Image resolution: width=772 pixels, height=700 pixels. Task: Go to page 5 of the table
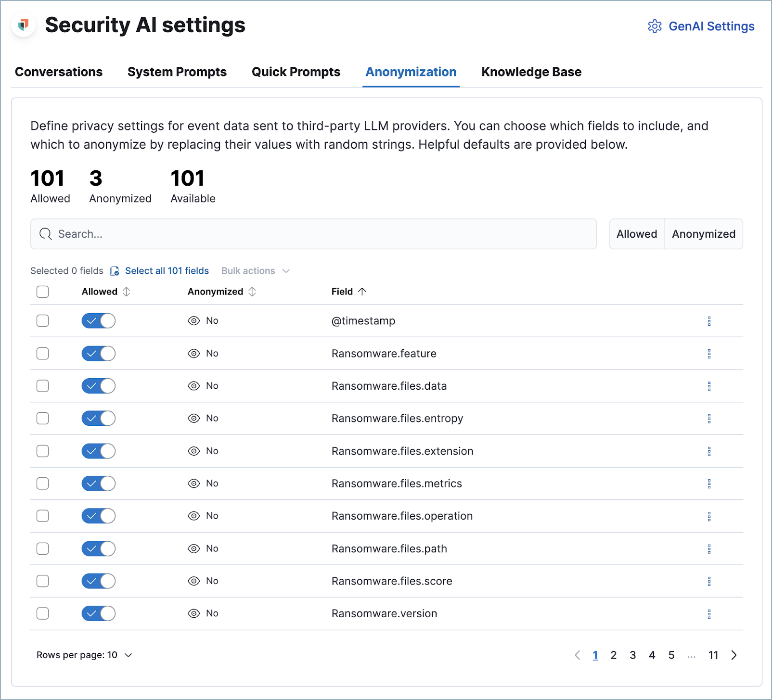pyautogui.click(x=671, y=655)
